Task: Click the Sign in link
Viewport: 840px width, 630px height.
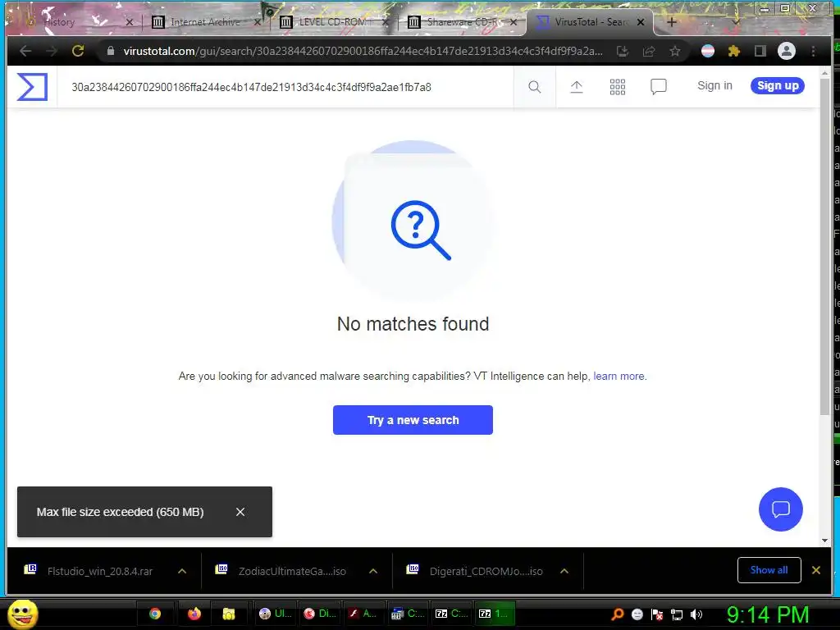Action: pos(714,85)
